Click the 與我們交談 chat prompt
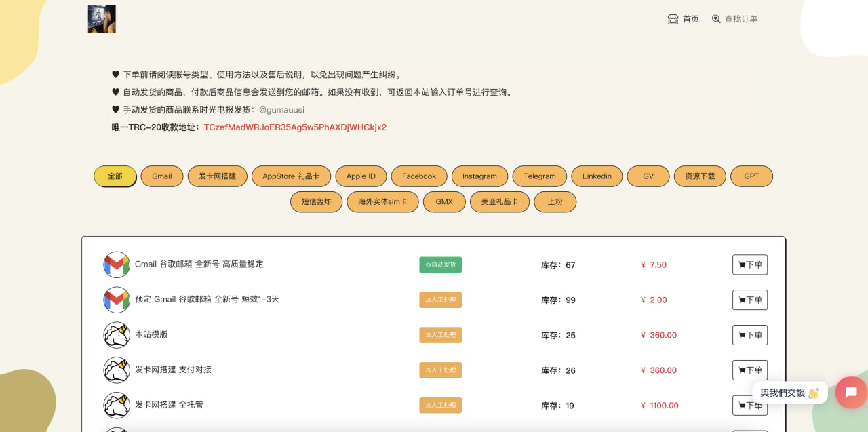This screenshot has width=868, height=432. [x=789, y=393]
